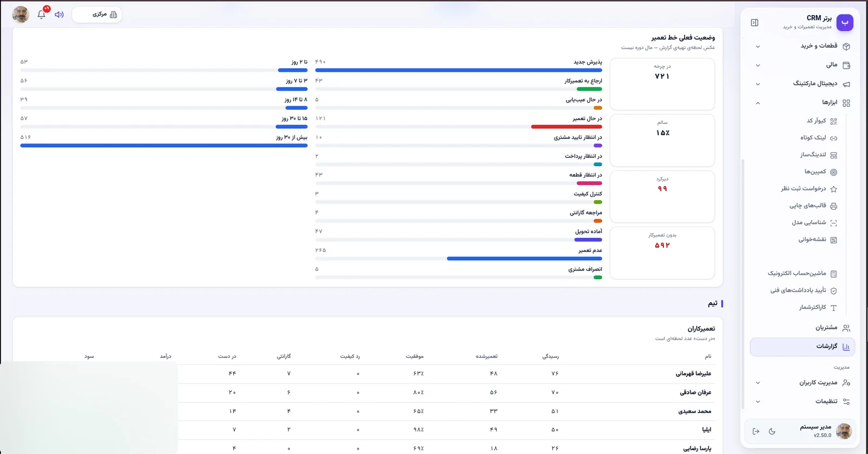The height and width of the screenshot is (454, 868).
Task: Click the بیش از ۳۰ روز aging row
Action: point(164,141)
